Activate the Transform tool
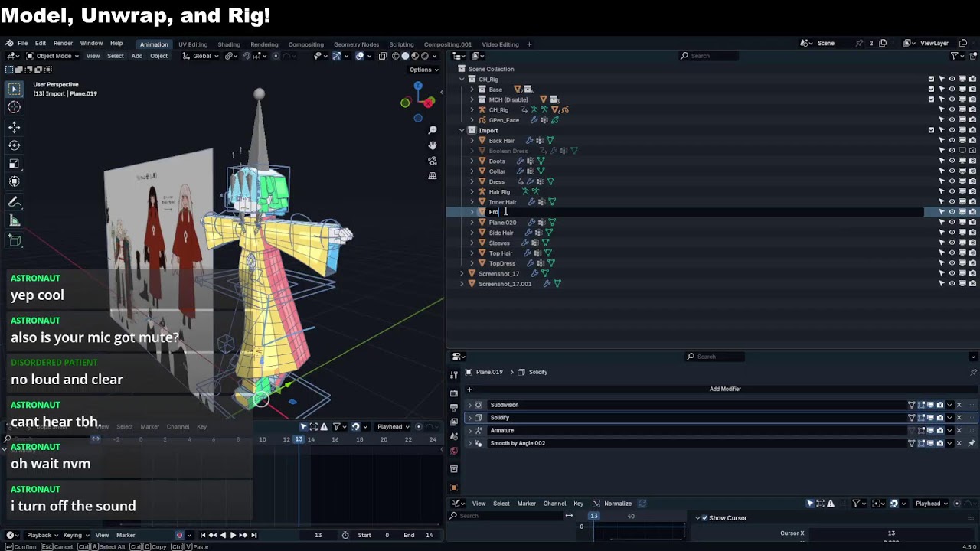980x551 pixels. click(15, 181)
